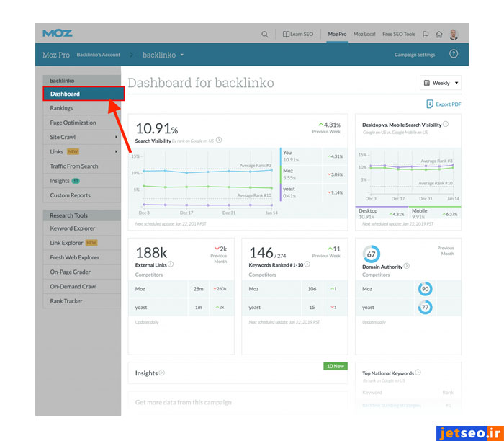Click info icon beside Domain Authority
The width and height of the screenshot is (504, 441).
407,266
